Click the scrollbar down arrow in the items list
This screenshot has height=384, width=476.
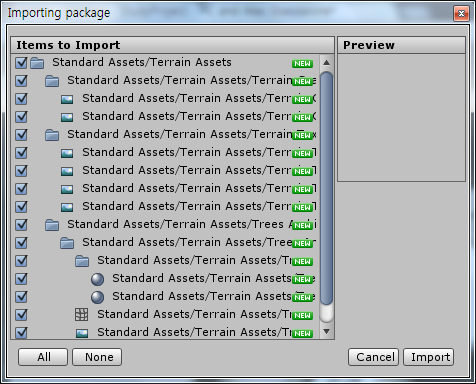point(327,331)
